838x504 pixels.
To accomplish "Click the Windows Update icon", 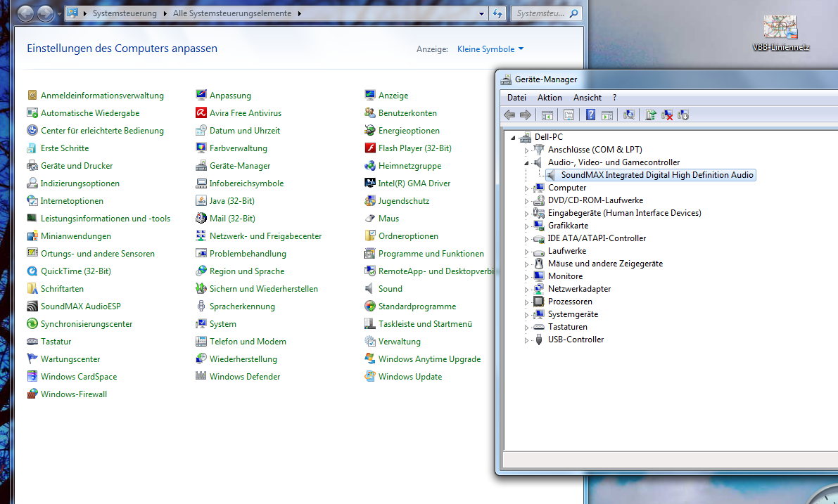I will 370,376.
